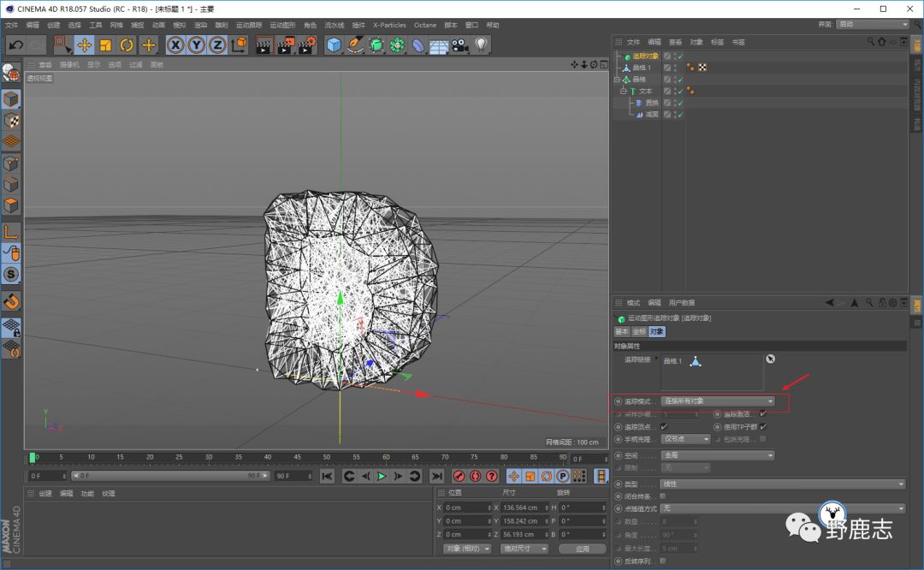This screenshot has height=570, width=924.
Task: Collapse the 文本 object tree
Action: [624, 92]
